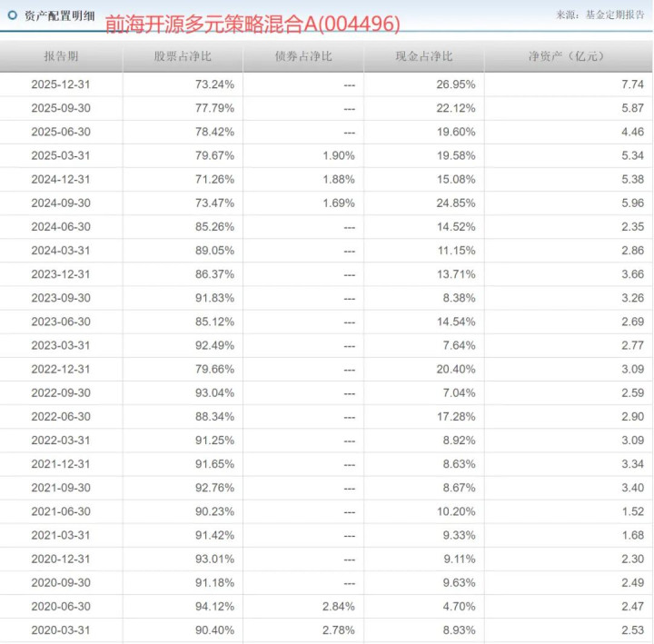Select the 1.68 net asset value
Viewport: 654px width, 644px height.
pyautogui.click(x=633, y=535)
